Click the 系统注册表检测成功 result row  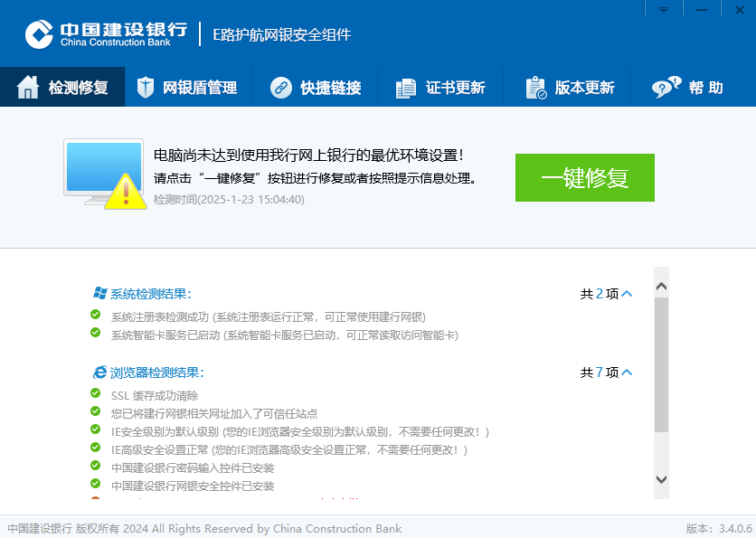click(x=269, y=316)
